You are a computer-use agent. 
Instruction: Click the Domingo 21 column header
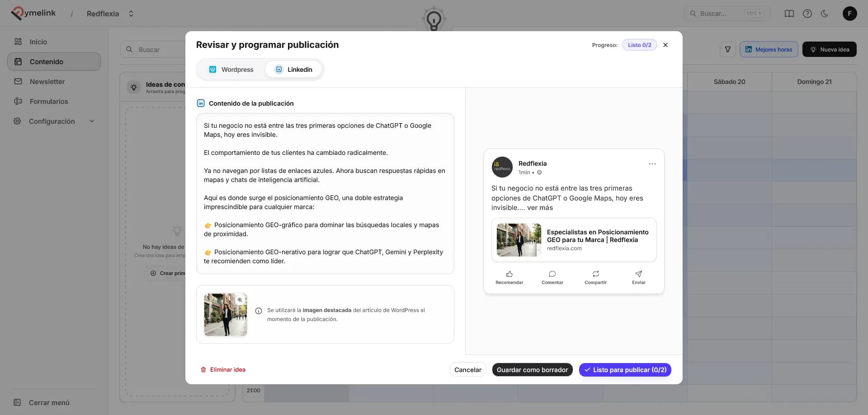tap(814, 82)
